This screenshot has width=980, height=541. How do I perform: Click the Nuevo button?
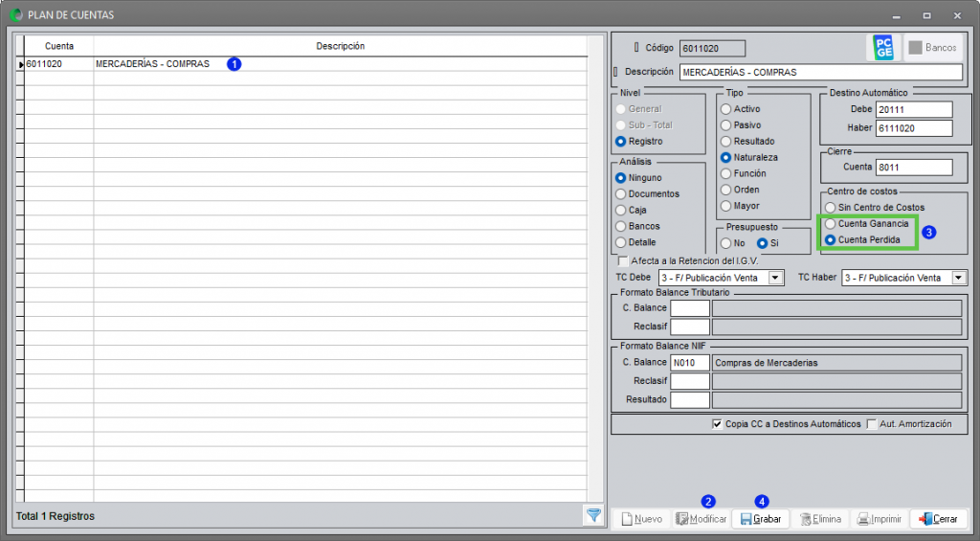click(642, 519)
